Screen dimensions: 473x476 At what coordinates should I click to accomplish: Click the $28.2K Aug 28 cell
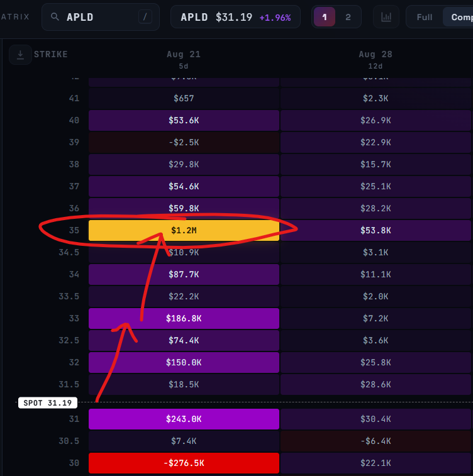[376, 208]
